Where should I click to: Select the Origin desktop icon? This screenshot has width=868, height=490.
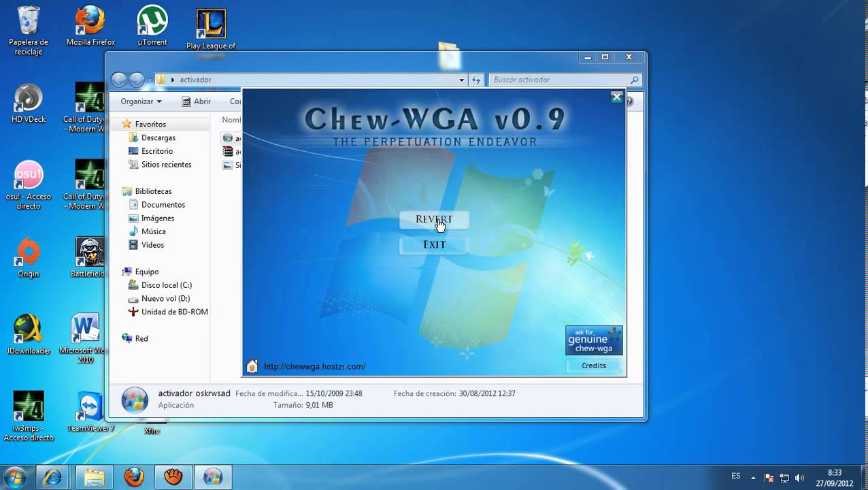coord(29,258)
